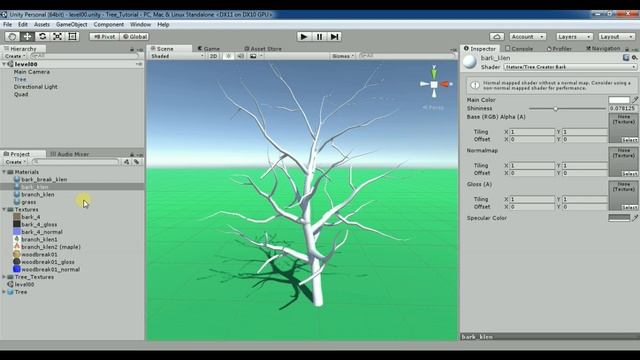Screen dimensions: 640x360
Task: Open the GameObject menu
Action: coord(71,24)
